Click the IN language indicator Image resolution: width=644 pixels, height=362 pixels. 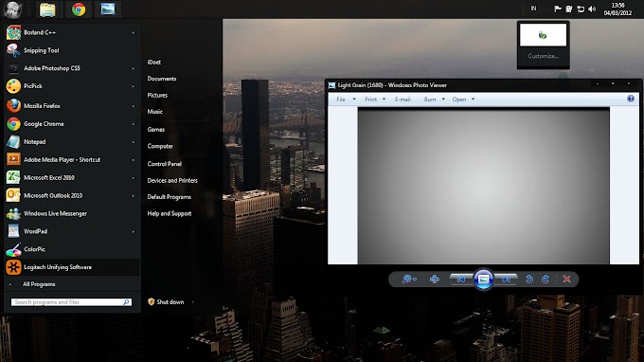[x=533, y=9]
